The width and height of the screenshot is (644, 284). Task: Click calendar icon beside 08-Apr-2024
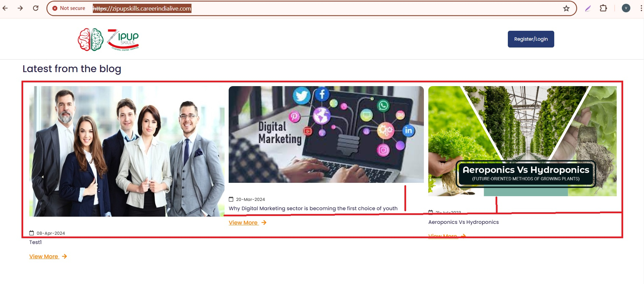(x=32, y=233)
